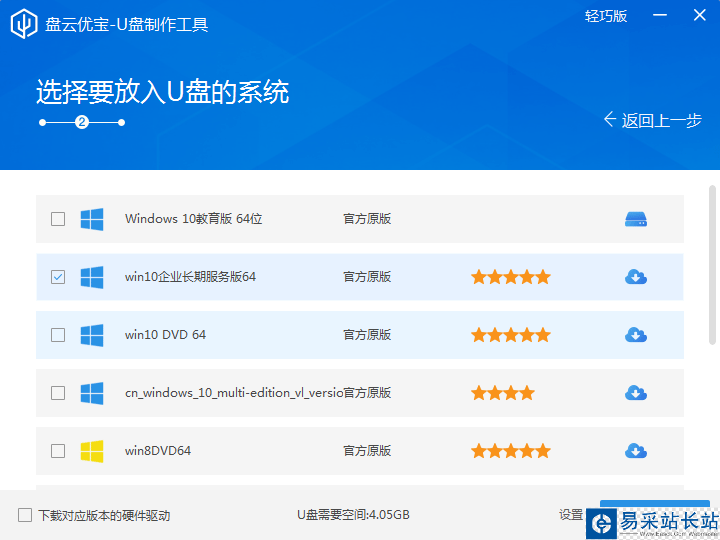Click the five-star rating of win10企业长期服务版64
The image size is (720, 540).
point(511,277)
